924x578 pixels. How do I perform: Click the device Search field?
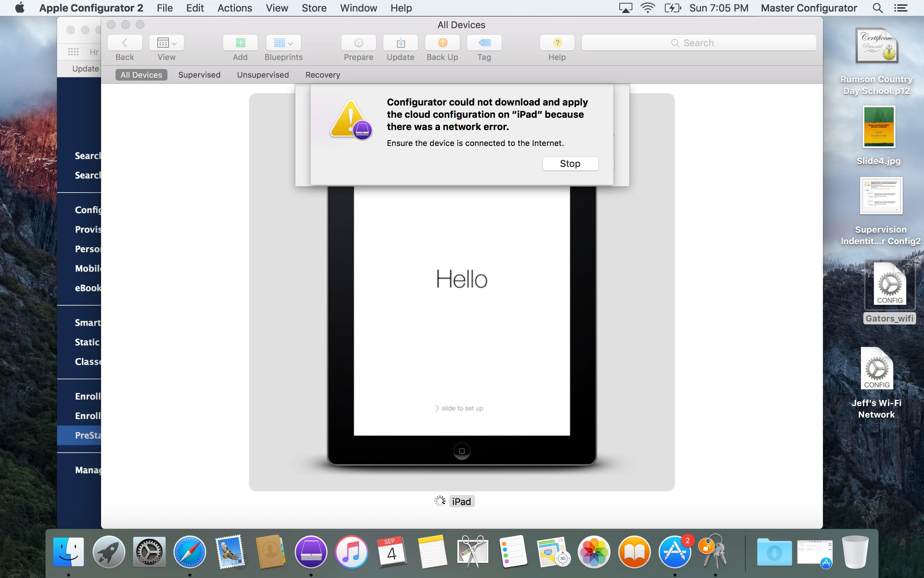pyautogui.click(x=699, y=42)
